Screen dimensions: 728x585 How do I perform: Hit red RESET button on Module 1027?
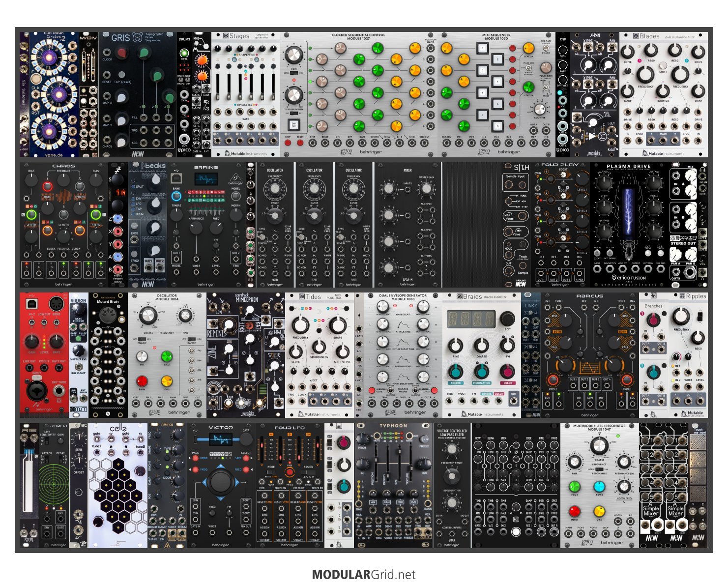tap(300, 143)
